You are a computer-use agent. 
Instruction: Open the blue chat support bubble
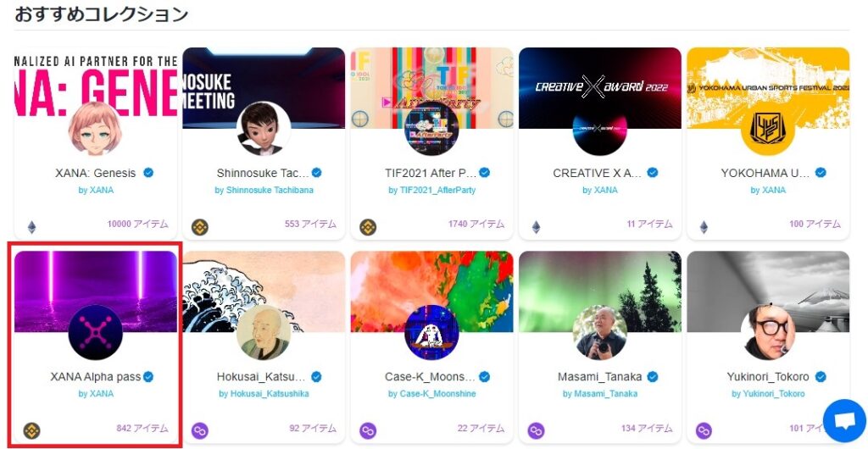(x=845, y=421)
